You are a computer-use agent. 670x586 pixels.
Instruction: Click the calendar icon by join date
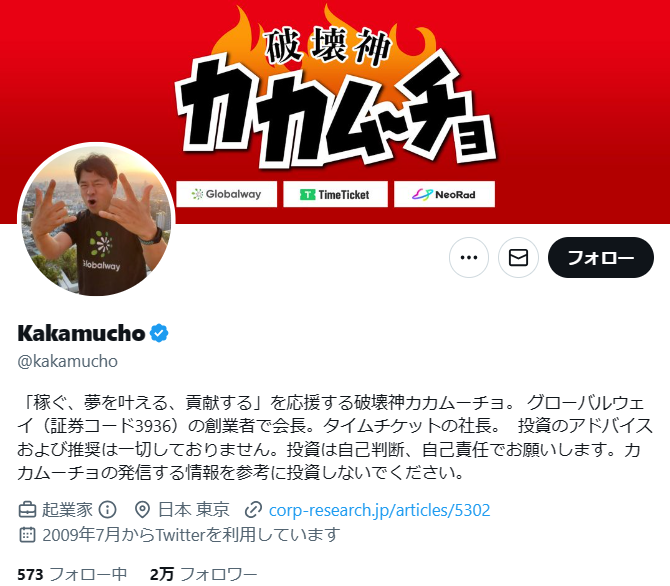click(x=27, y=534)
